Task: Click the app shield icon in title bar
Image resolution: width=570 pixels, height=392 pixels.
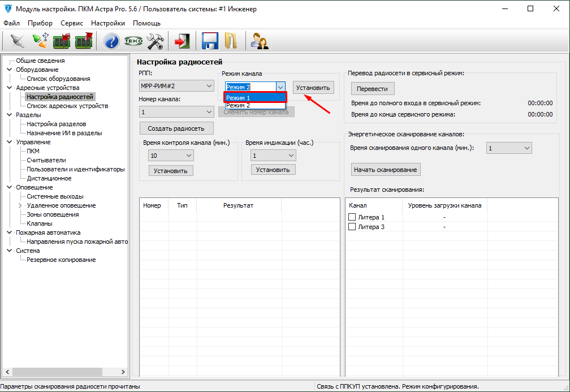Action: tap(8, 8)
